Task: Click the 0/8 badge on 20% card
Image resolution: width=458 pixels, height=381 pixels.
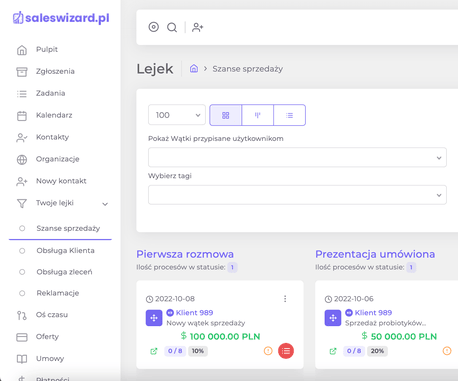Action: pos(354,351)
